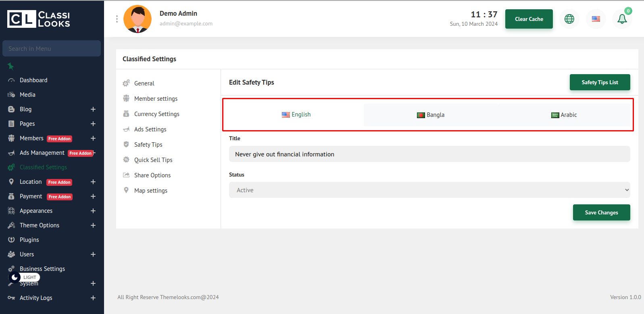Image resolution: width=644 pixels, height=314 pixels.
Task: Click the pin icon in sidebar
Action: pyautogui.click(x=11, y=66)
